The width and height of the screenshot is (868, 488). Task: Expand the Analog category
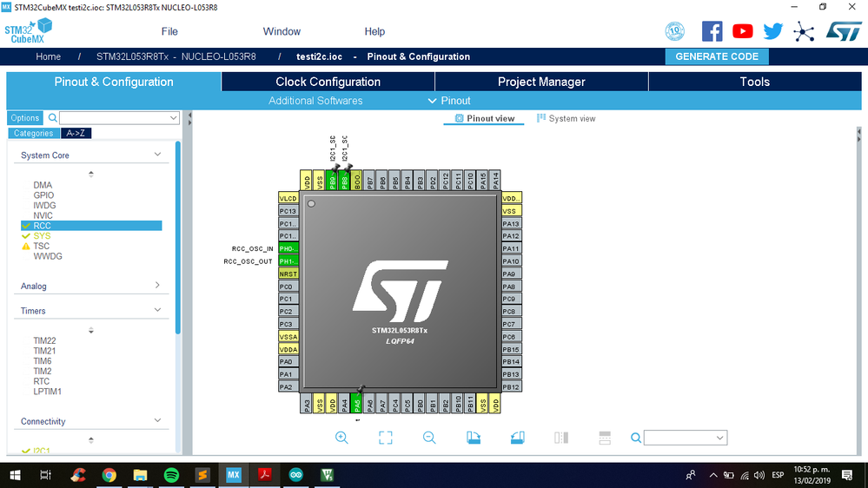click(157, 286)
